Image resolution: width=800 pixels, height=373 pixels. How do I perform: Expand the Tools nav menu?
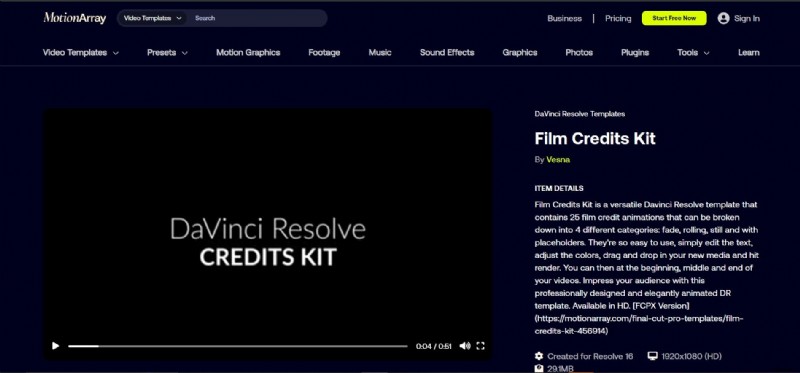tap(693, 53)
